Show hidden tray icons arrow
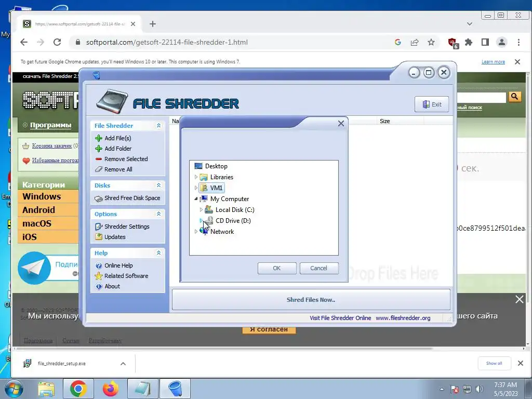 442,389
